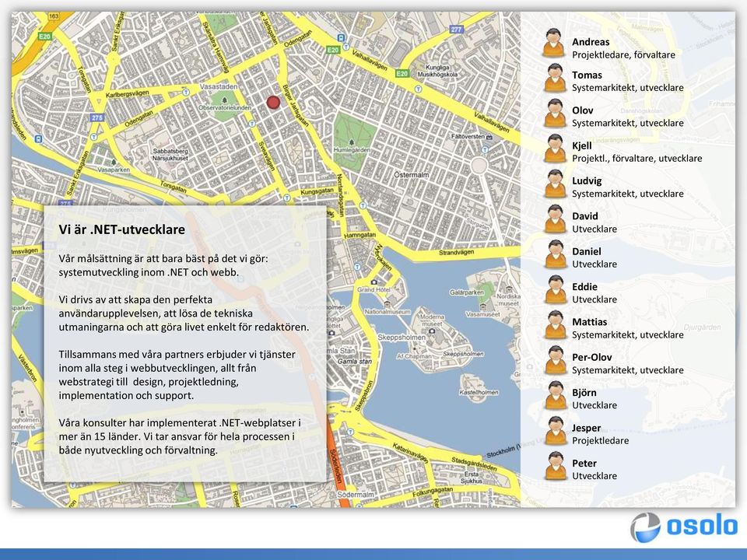This screenshot has height=560, width=747.
Task: Click the avatar icon next to Jesper
Action: 555,431
